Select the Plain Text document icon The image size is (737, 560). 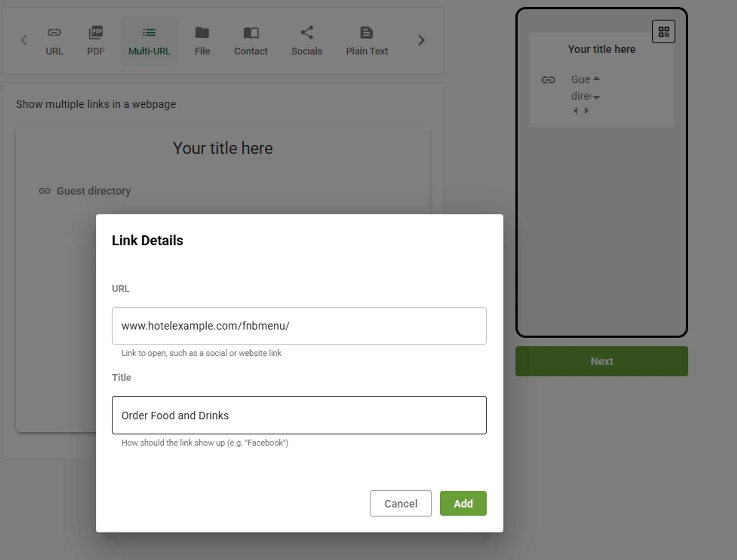pos(367,33)
